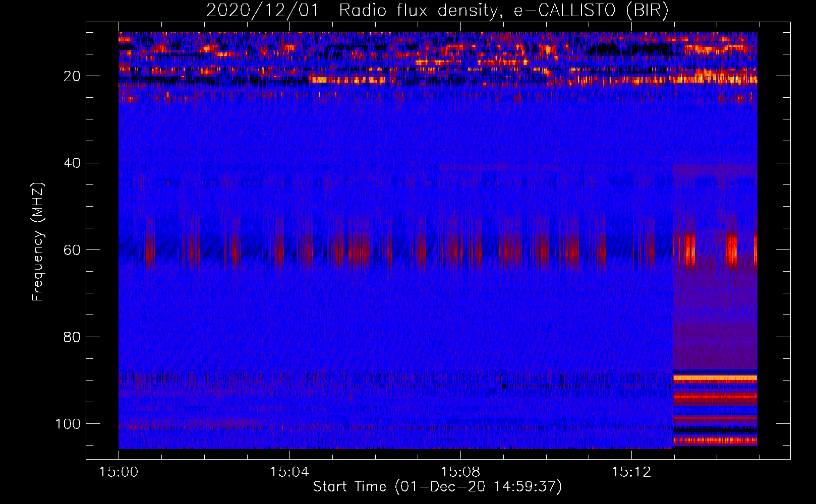
Task: Click the 20 MHz frequency tick label
Action: coord(72,76)
